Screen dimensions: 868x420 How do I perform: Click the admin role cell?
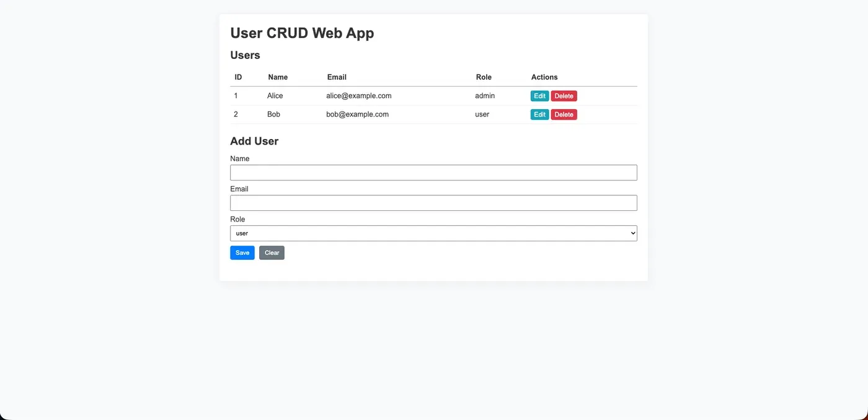(485, 96)
